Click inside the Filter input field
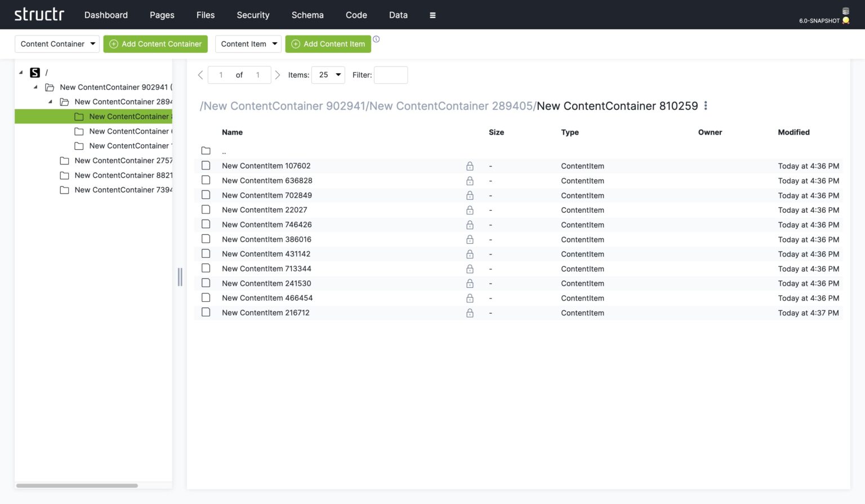Screen dimensions: 865x504 pyautogui.click(x=390, y=74)
